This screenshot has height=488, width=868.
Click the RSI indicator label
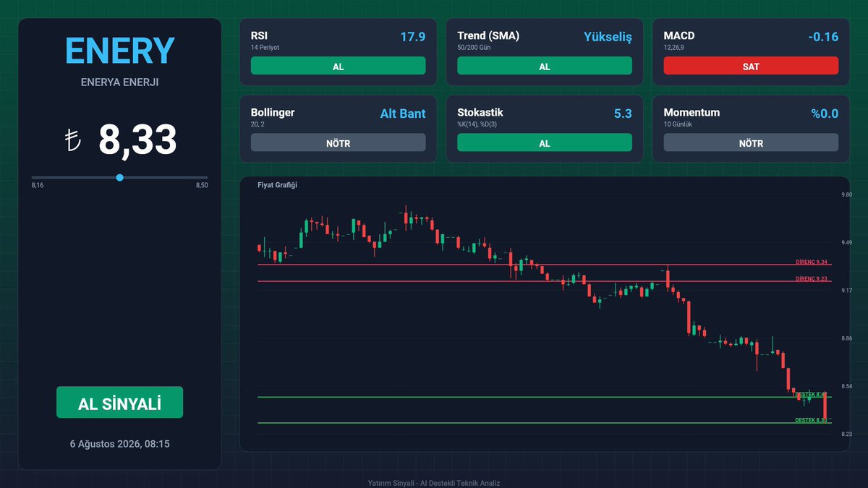260,35
